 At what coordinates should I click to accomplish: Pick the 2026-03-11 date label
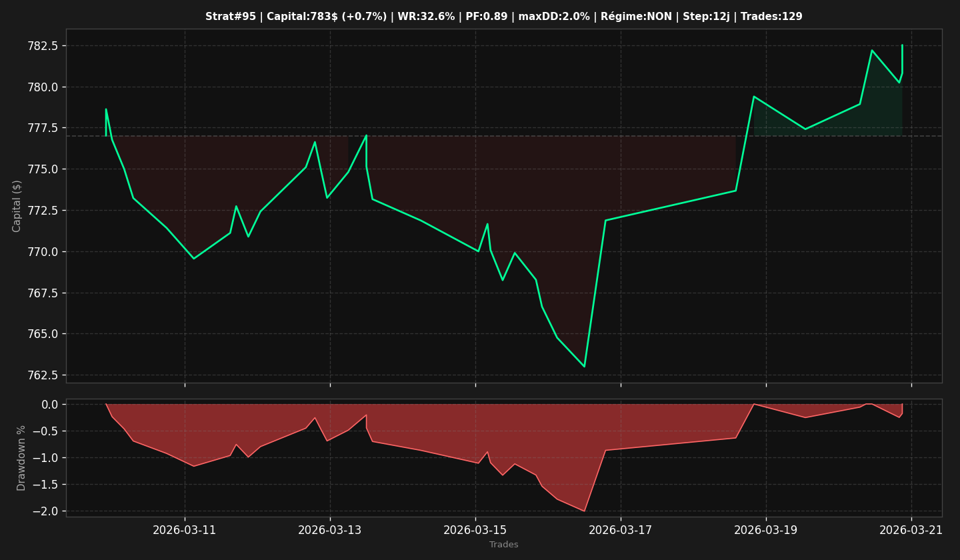click(185, 530)
